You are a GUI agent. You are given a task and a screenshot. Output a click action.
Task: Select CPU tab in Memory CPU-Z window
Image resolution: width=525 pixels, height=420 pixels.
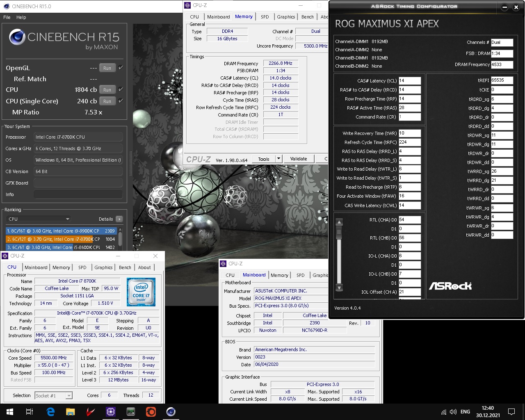pyautogui.click(x=194, y=17)
